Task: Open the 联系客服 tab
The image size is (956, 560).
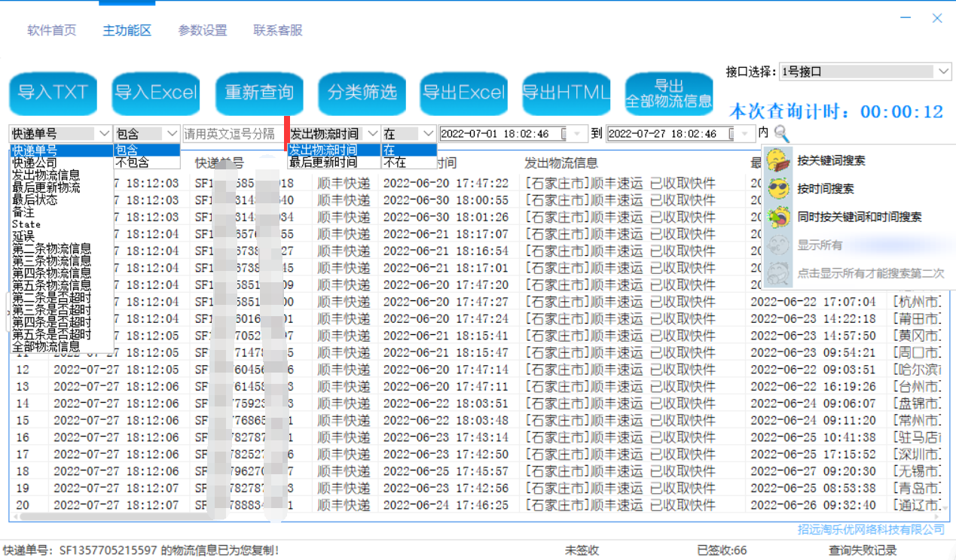Action: pyautogui.click(x=278, y=31)
